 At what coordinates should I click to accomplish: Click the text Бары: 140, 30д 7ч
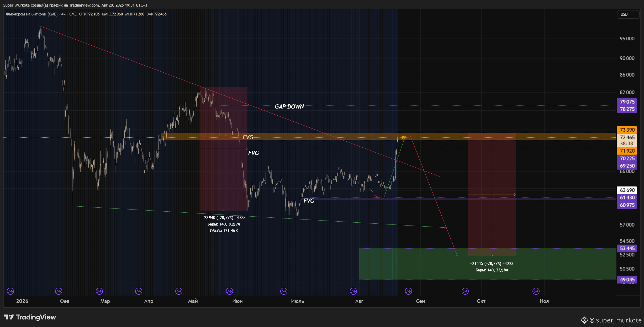(224, 224)
